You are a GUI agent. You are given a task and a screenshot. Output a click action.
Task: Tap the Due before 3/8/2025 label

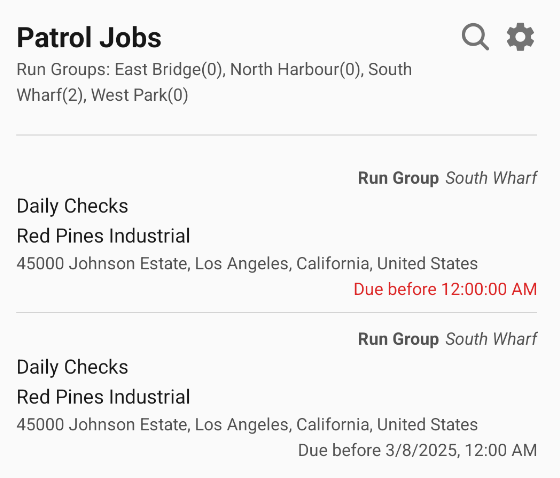point(418,450)
